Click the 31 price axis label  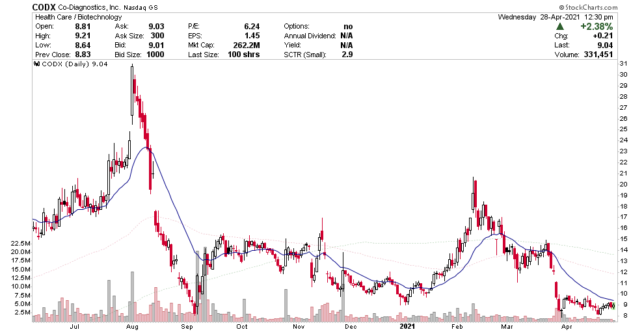tap(623, 64)
